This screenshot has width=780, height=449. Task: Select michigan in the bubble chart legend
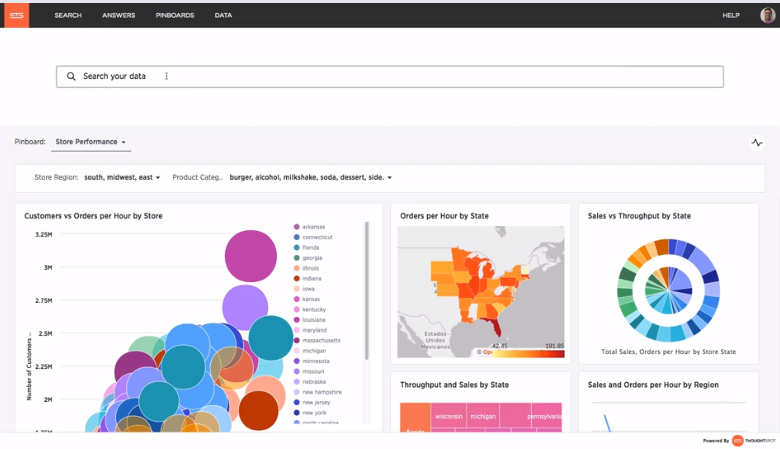[x=309, y=351]
